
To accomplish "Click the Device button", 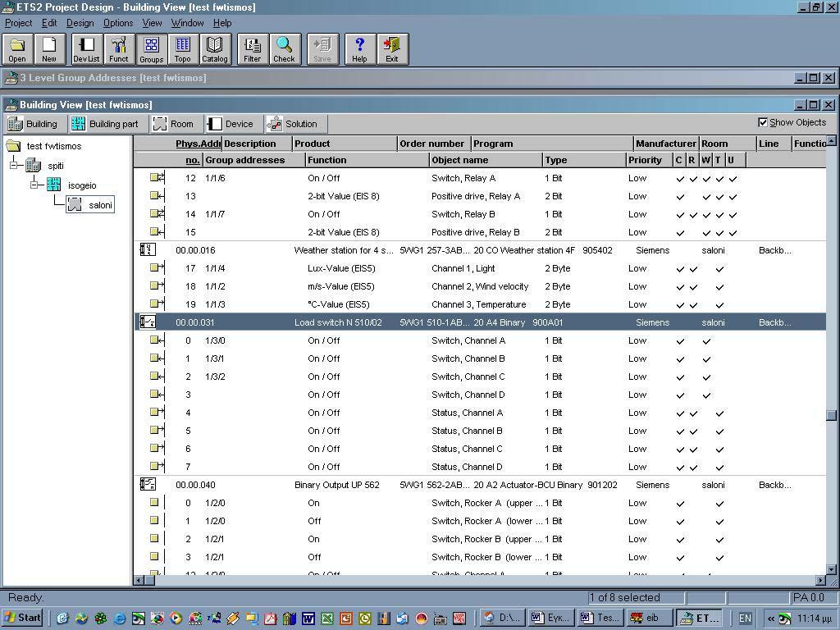I will point(232,124).
